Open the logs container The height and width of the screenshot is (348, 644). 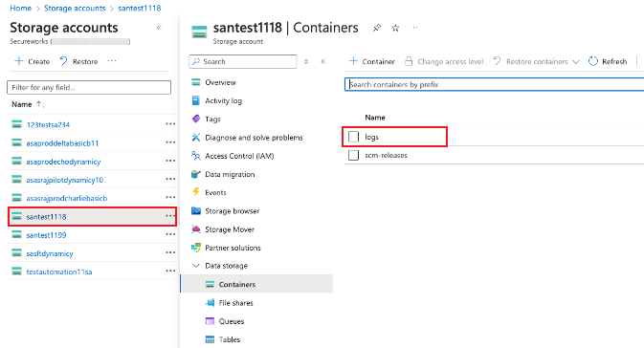pyautogui.click(x=371, y=137)
